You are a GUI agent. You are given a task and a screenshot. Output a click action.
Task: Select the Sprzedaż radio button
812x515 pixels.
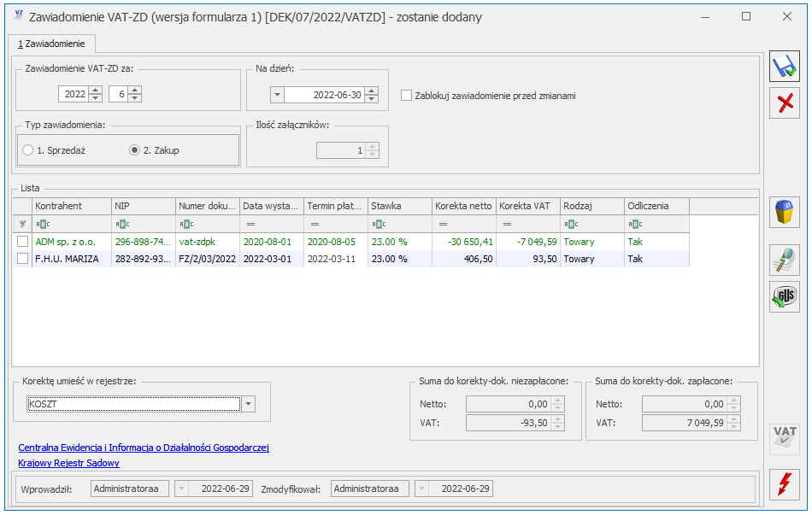click(x=28, y=150)
